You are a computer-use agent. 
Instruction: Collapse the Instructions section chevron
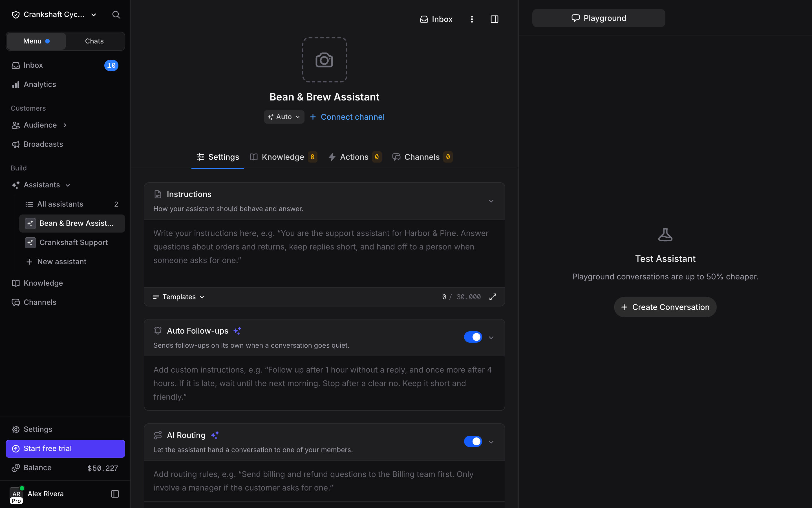(x=491, y=201)
